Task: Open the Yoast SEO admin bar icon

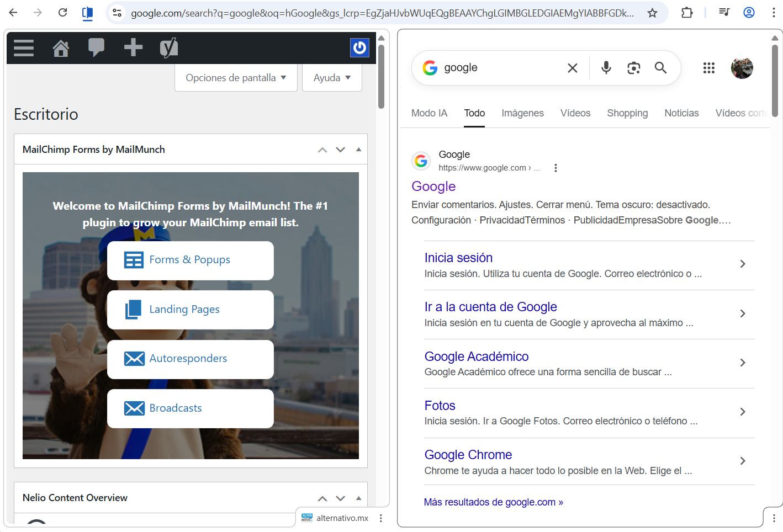Action: click(169, 48)
